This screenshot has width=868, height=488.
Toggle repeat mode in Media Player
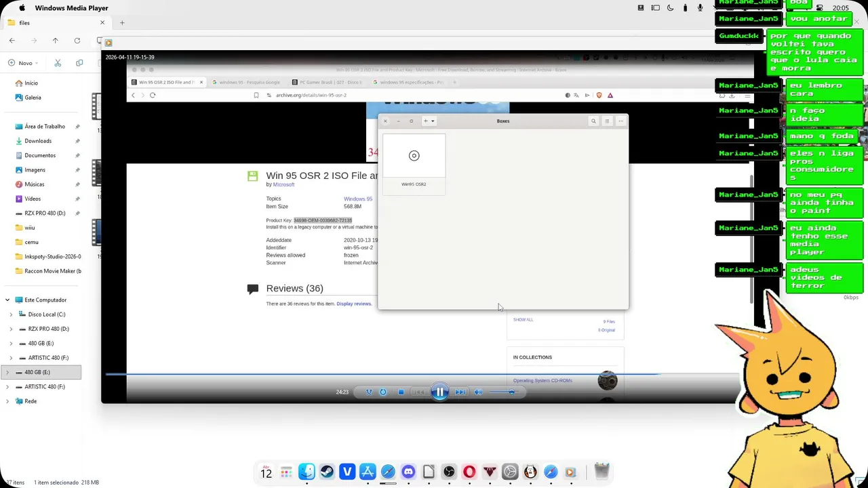coord(383,392)
